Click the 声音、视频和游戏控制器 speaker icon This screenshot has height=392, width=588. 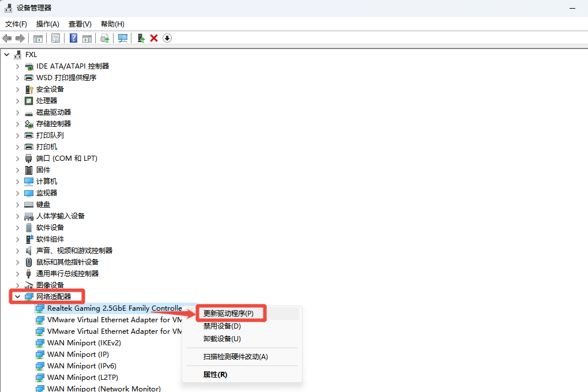coord(28,251)
